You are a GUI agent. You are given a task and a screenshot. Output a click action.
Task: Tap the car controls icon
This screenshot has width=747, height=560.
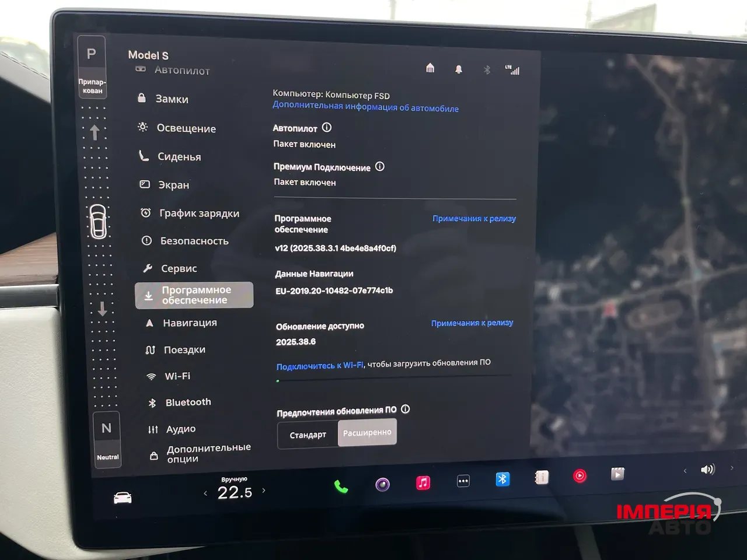point(123,498)
